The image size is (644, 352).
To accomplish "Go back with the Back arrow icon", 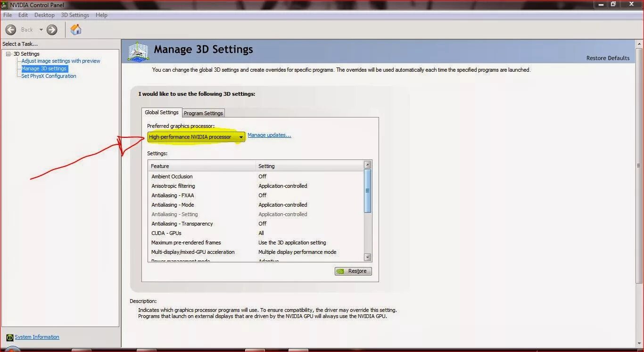I will pos(11,30).
